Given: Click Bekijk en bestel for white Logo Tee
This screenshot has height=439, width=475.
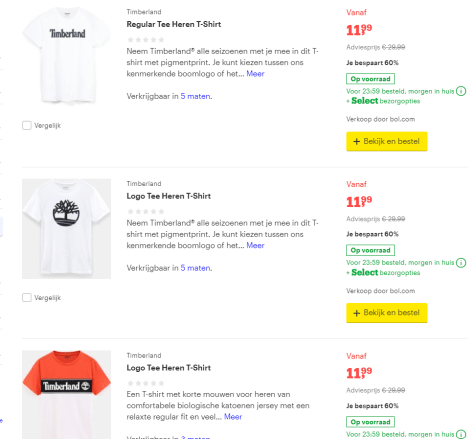Looking at the screenshot, I should point(387,313).
